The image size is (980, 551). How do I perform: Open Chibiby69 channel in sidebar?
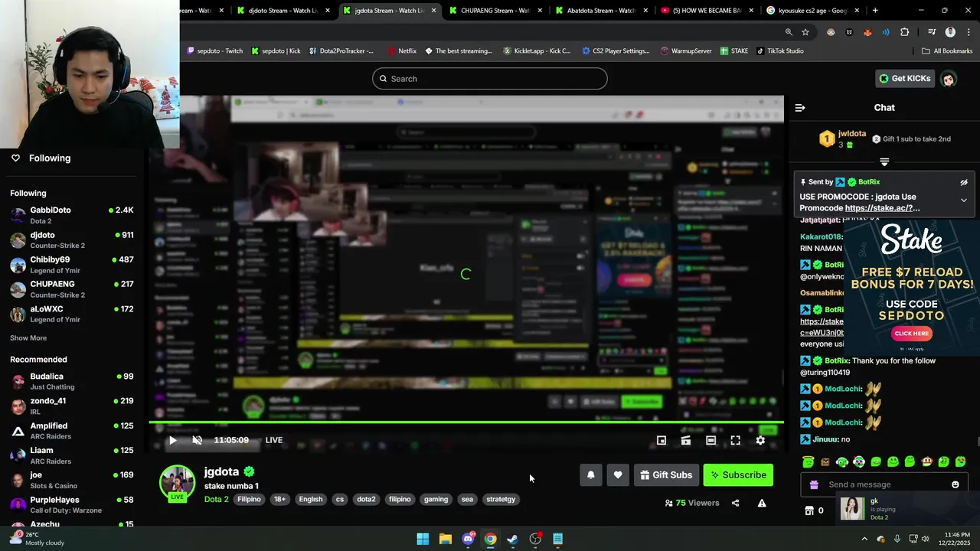(72, 265)
